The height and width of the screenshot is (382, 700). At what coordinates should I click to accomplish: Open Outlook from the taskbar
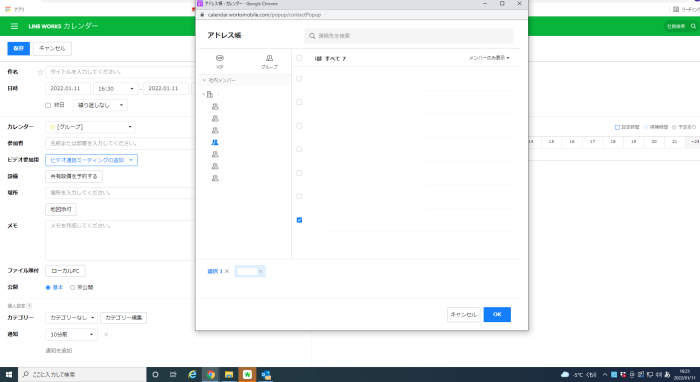[266, 374]
